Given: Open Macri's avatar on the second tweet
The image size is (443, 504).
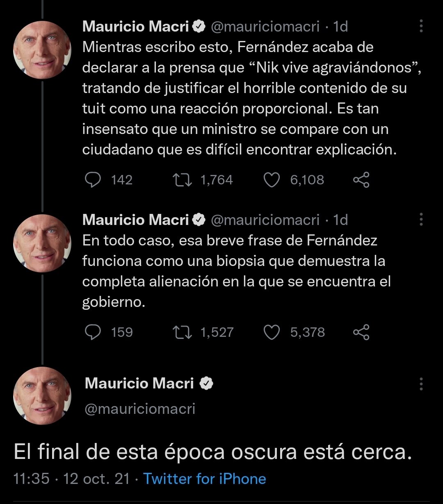Looking at the screenshot, I should (42, 243).
